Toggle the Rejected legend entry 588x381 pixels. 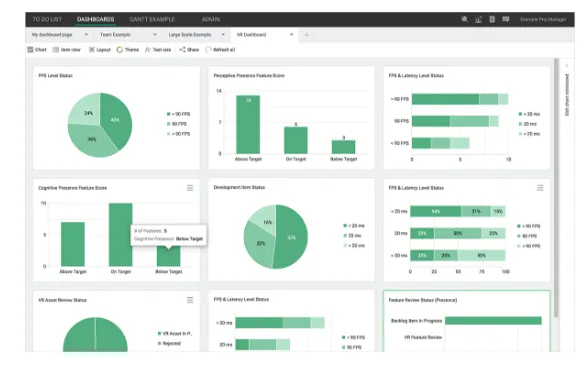point(170,343)
